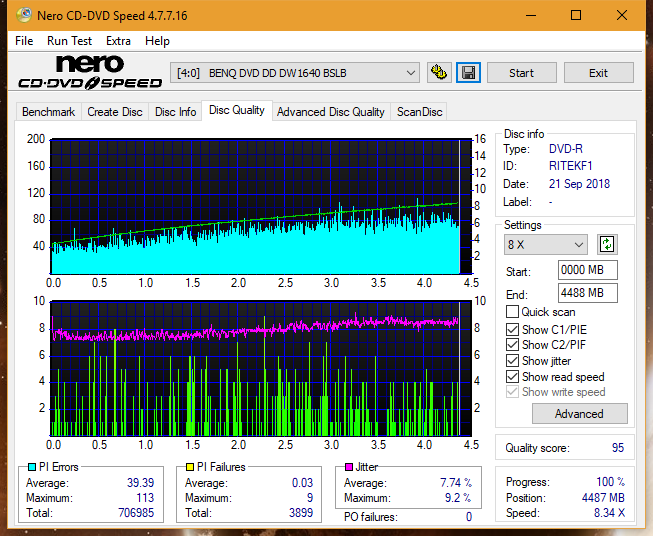Image resolution: width=653 pixels, height=536 pixels.
Task: Toggle Show read speed checkbox
Action: tap(512, 376)
